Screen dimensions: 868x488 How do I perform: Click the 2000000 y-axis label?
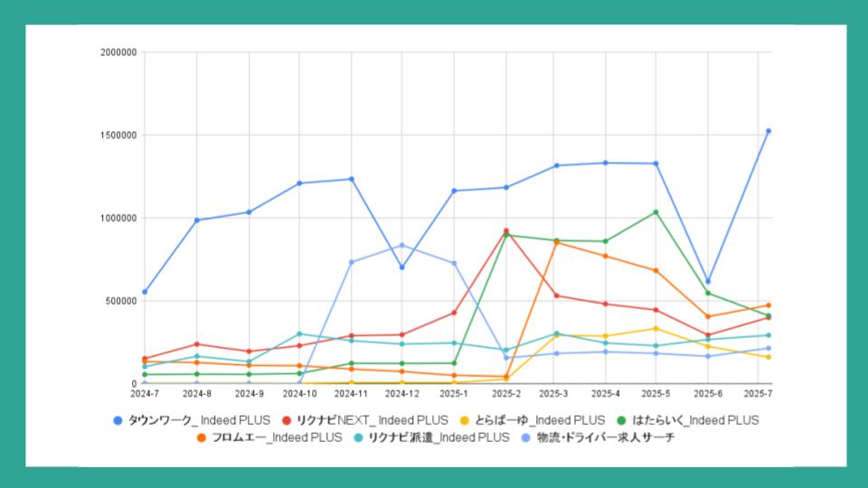pos(119,52)
